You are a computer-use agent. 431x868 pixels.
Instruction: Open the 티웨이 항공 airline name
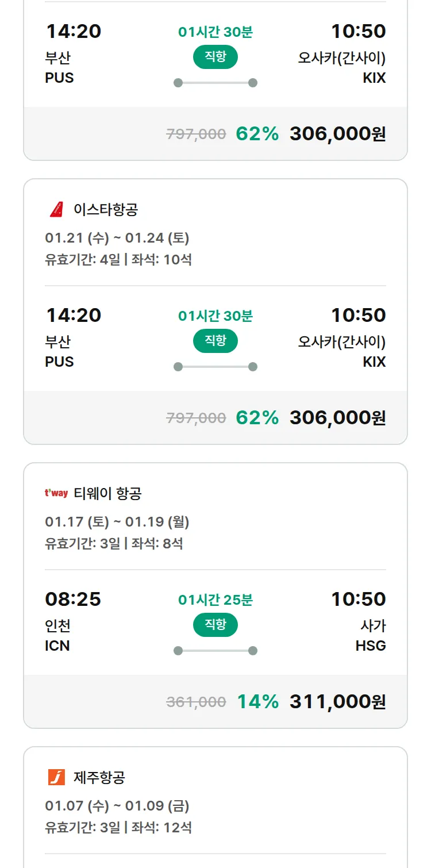(x=107, y=493)
